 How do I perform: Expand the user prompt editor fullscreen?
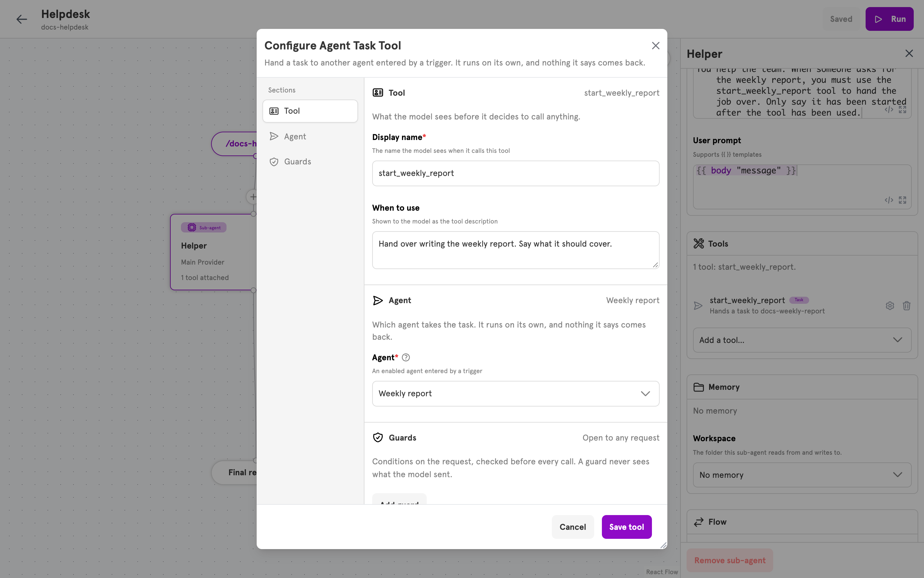903,200
